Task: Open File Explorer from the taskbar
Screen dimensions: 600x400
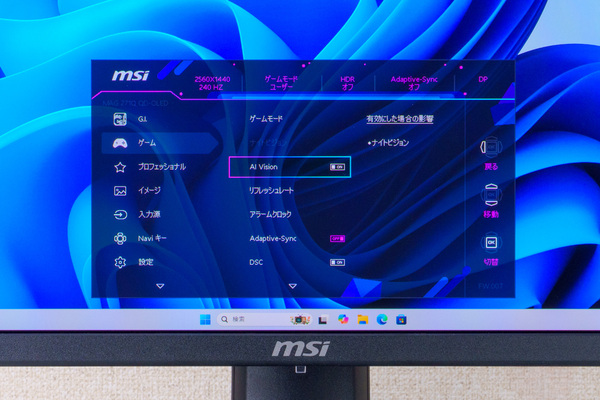Action: 363,319
